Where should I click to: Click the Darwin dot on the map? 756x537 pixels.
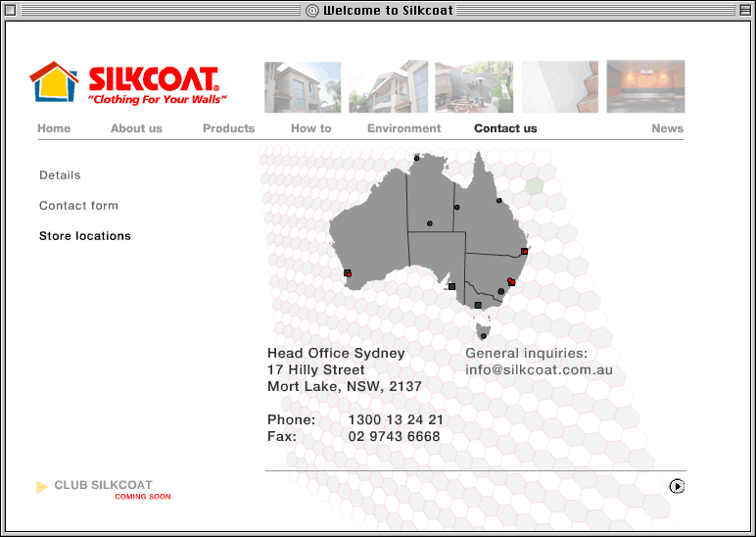pyautogui.click(x=416, y=158)
